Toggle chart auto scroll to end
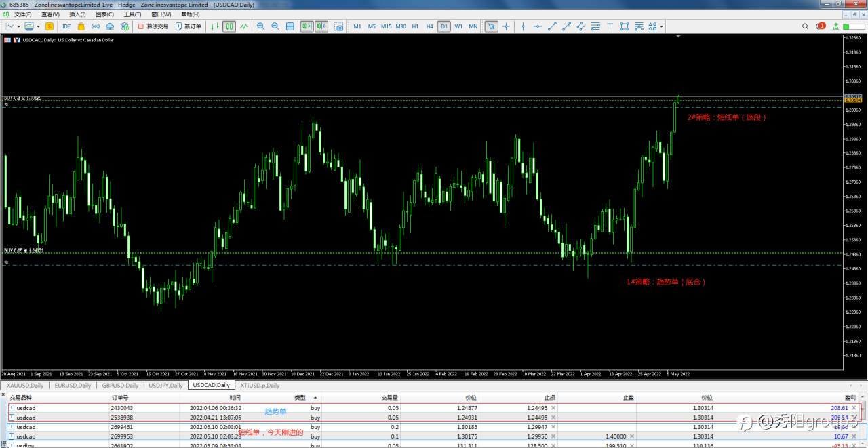Viewport: 868px width, 448px height. pos(307,26)
